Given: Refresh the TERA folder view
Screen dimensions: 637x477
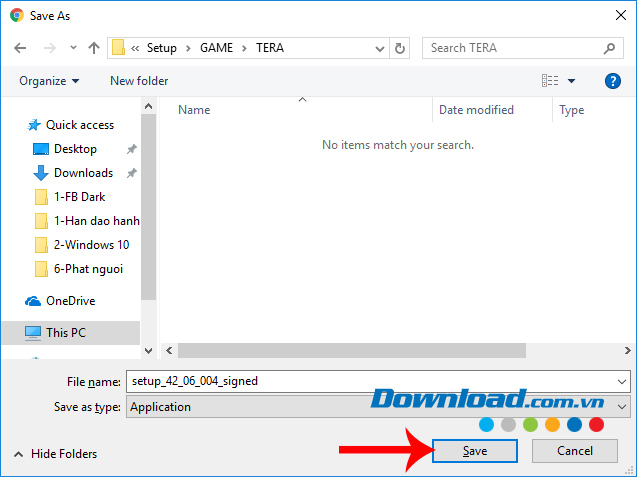Looking at the screenshot, I should pos(400,48).
